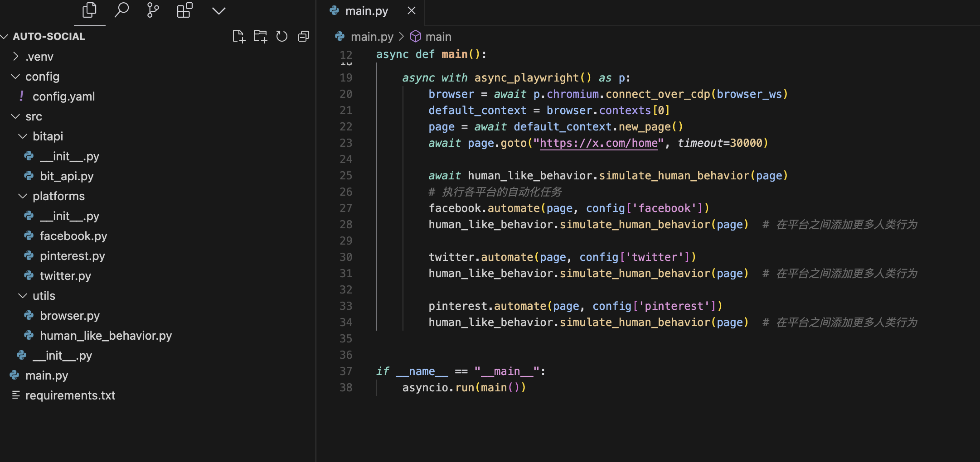The width and height of the screenshot is (980, 462).
Task: Collapse the config folder
Action: tap(42, 77)
